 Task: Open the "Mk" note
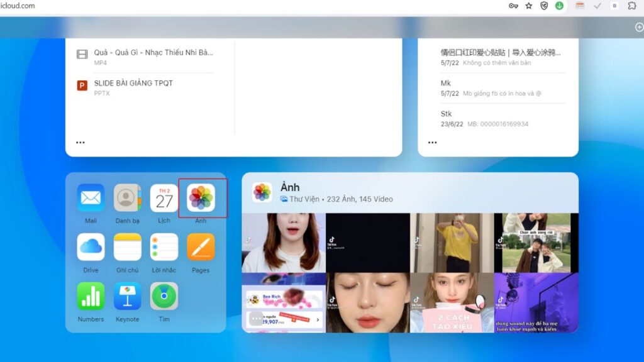point(502,88)
